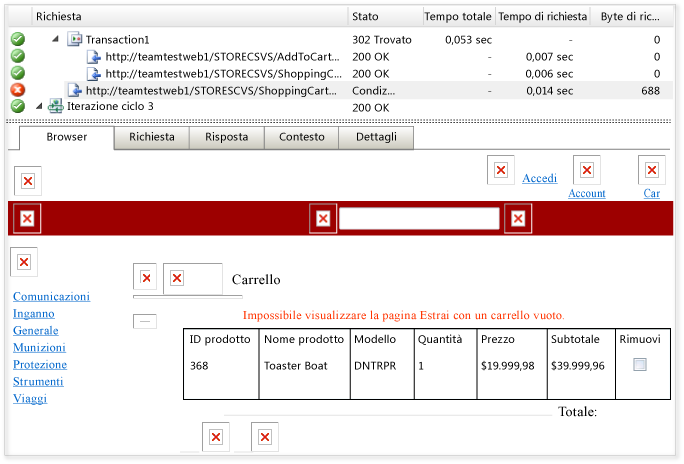Image resolution: width=684 pixels, height=464 pixels.
Task: Click the red failed-status icon for the ShoppingCart request
Action: [x=17, y=90]
